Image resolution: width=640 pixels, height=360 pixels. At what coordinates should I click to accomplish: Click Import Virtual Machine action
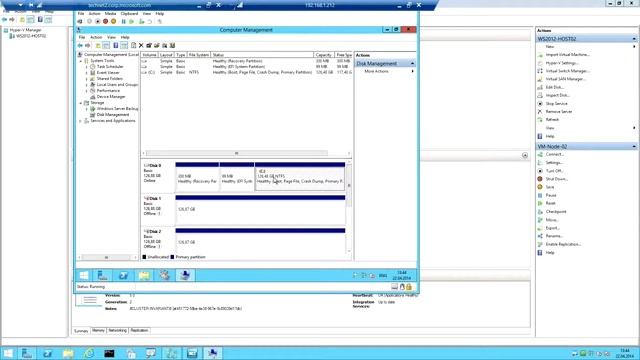[x=567, y=55]
